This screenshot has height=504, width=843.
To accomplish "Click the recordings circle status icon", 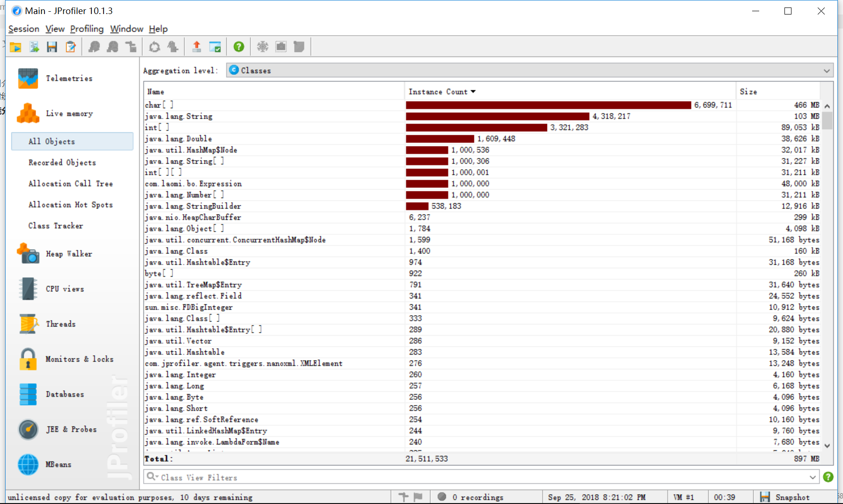I will pyautogui.click(x=442, y=497).
